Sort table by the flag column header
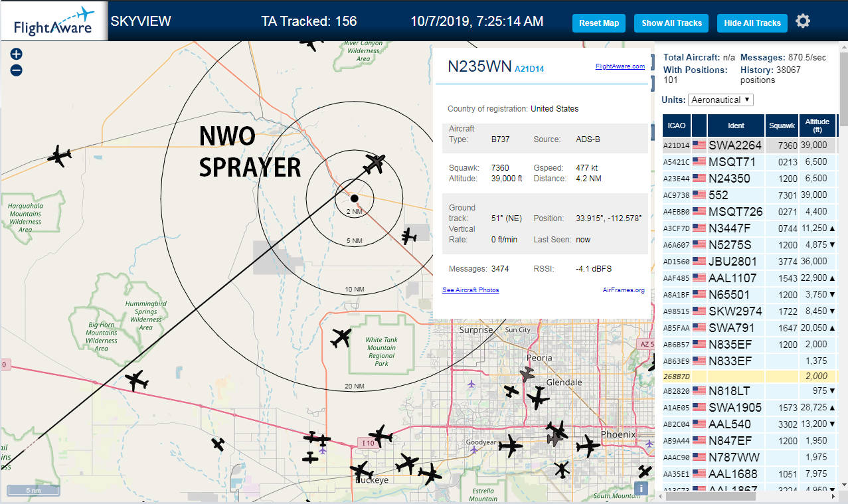The height and width of the screenshot is (504, 848). 699,126
